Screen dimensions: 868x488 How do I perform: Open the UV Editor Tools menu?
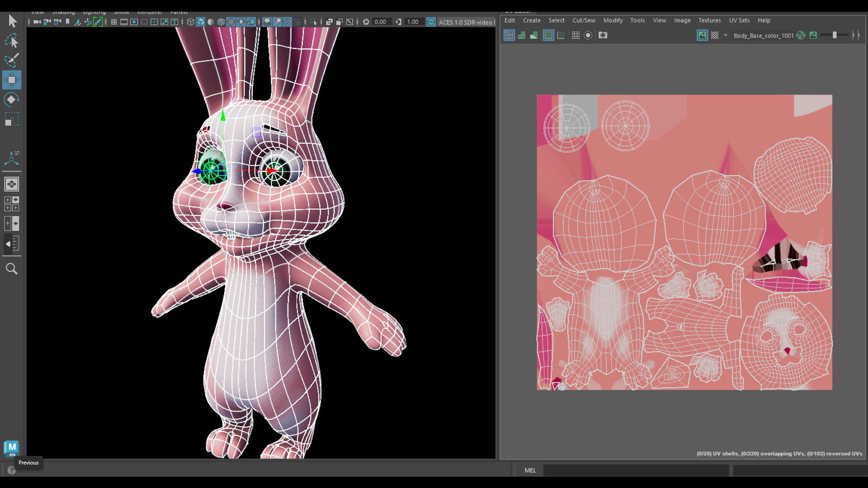coord(637,20)
